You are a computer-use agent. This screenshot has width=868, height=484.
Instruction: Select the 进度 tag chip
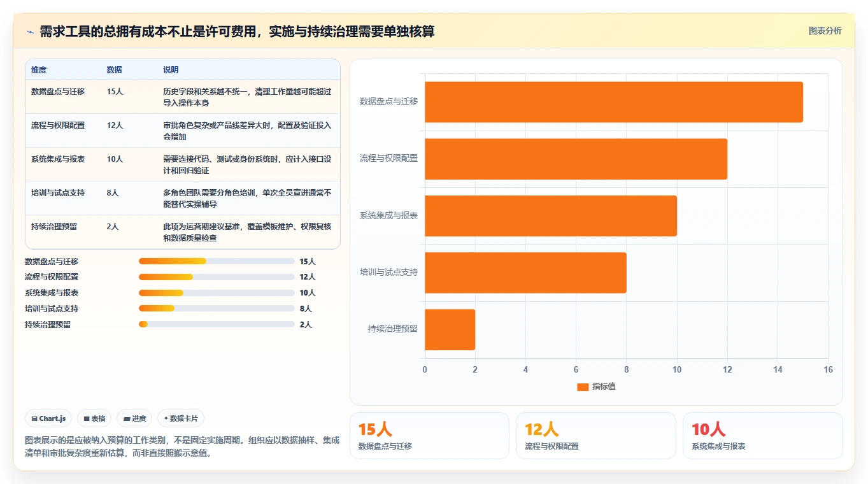(x=134, y=418)
